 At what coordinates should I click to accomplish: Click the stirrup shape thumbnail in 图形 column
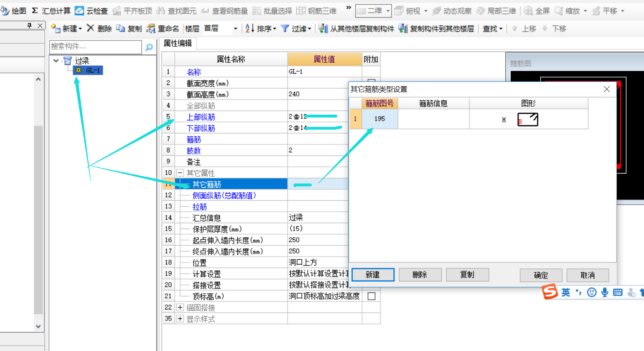point(527,119)
